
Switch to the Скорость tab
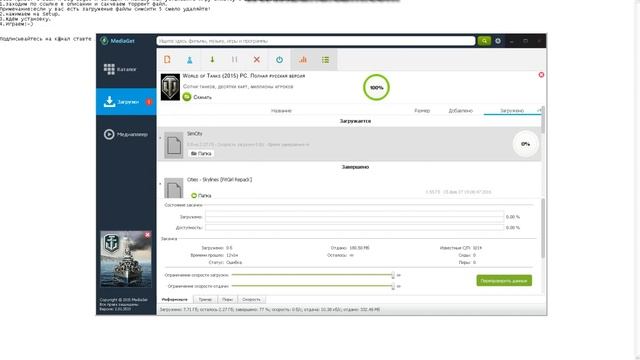coord(251,300)
